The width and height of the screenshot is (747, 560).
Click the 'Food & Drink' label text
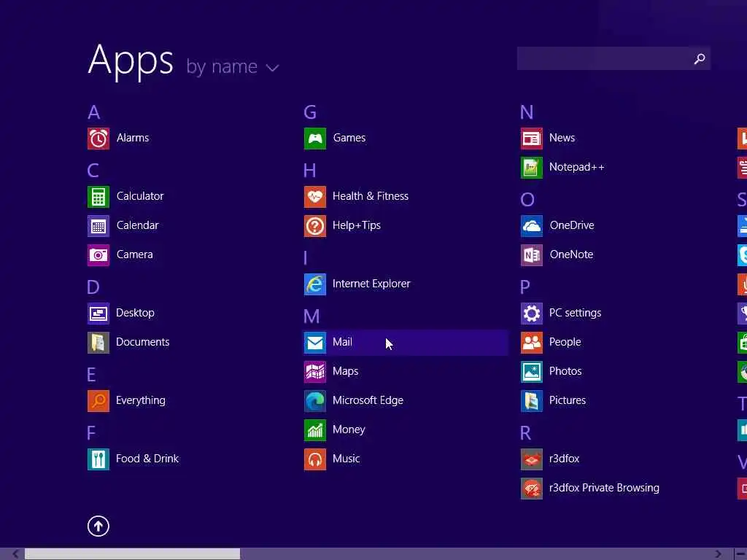tap(147, 459)
